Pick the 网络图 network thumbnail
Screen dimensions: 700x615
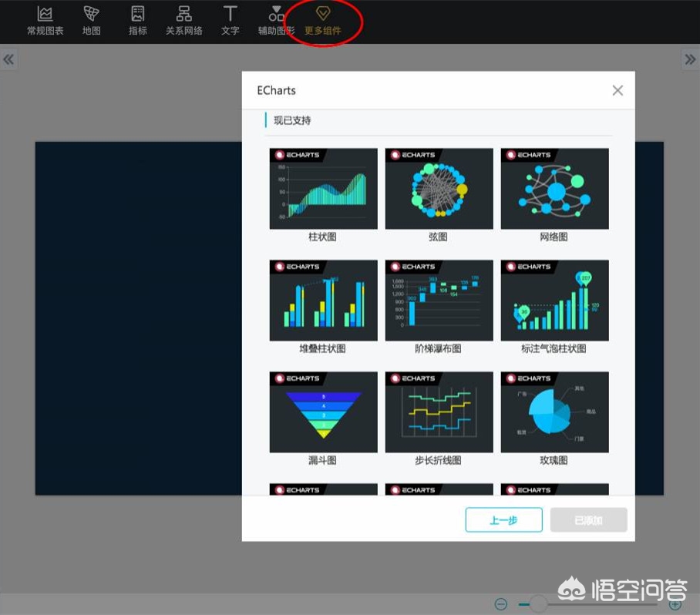[x=554, y=189]
